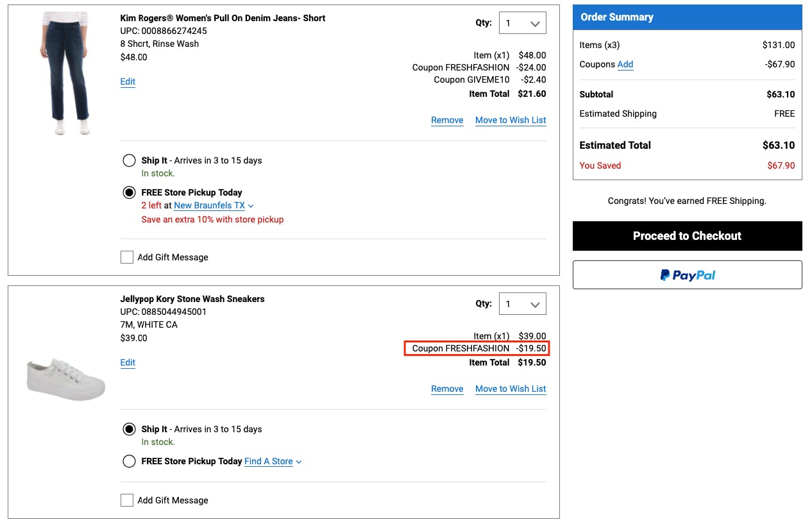Expand the New Braunfels TX store selector
812x522 pixels.
click(214, 206)
